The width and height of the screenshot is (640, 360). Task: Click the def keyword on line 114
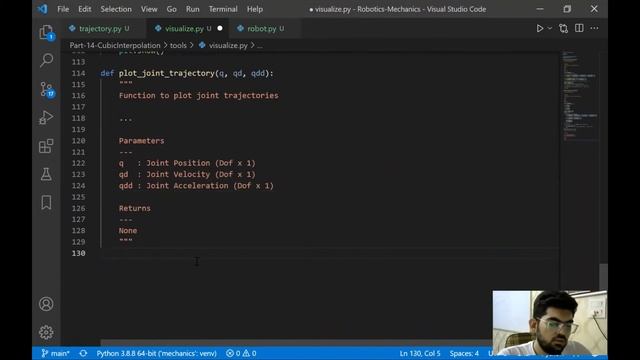(107, 73)
